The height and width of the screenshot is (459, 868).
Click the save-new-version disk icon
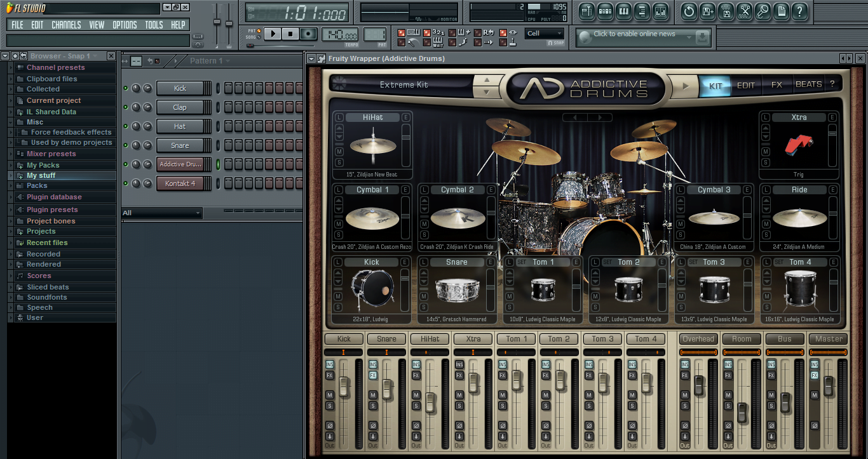(x=707, y=11)
